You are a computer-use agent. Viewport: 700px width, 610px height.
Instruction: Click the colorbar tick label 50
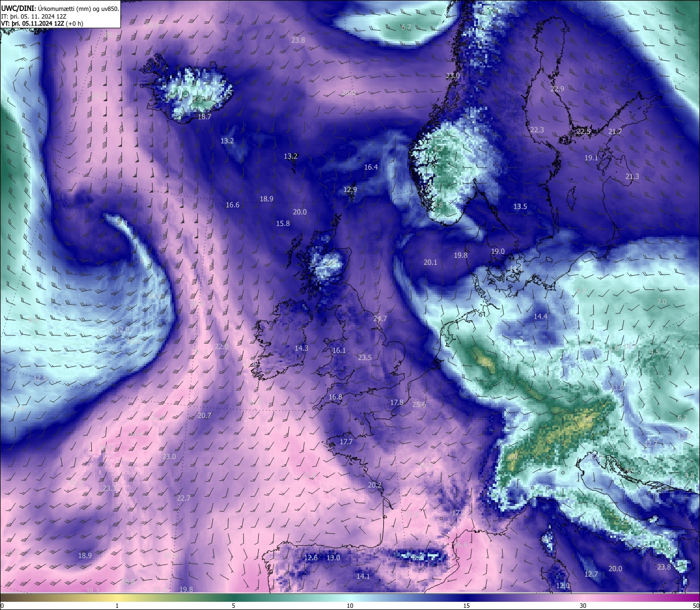coord(696,606)
